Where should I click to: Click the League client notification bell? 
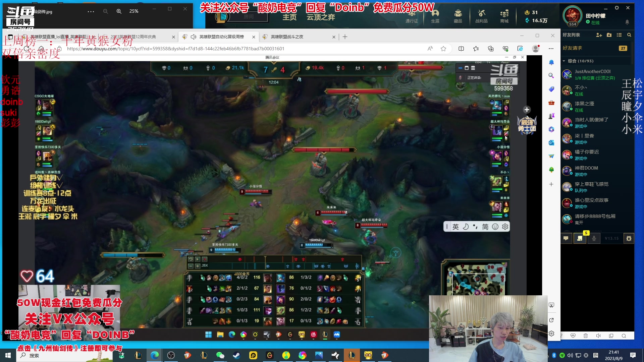pos(627,22)
